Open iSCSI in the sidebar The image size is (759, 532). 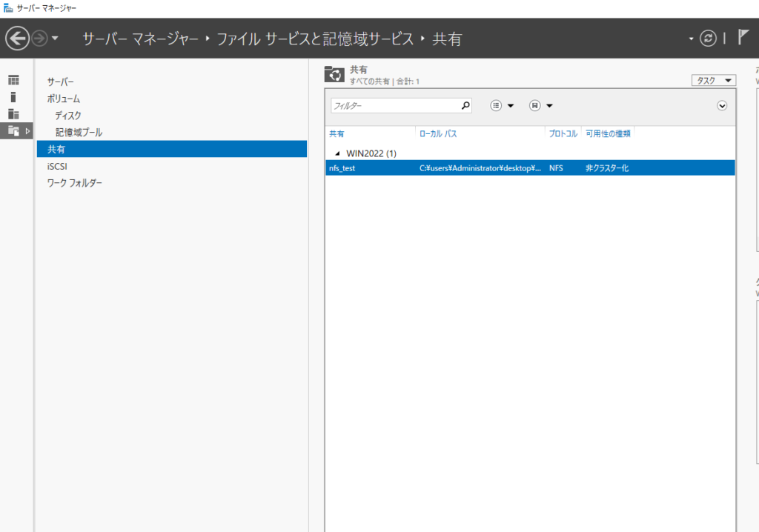click(58, 167)
